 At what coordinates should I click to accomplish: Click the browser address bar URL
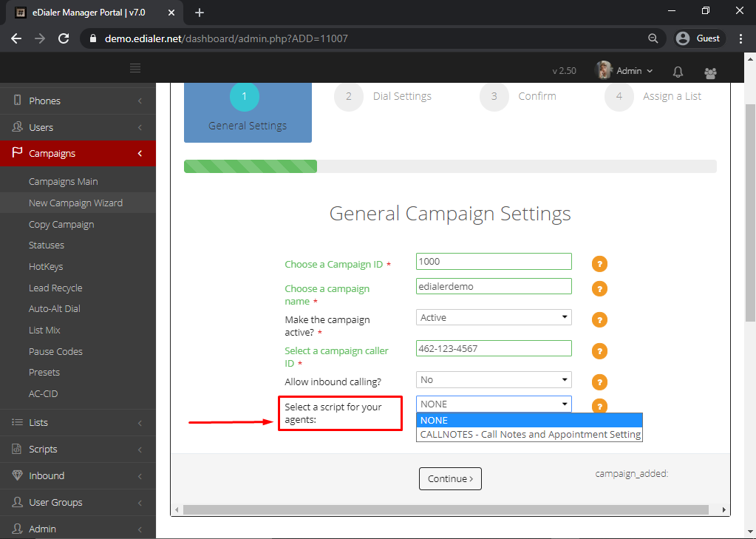click(226, 38)
